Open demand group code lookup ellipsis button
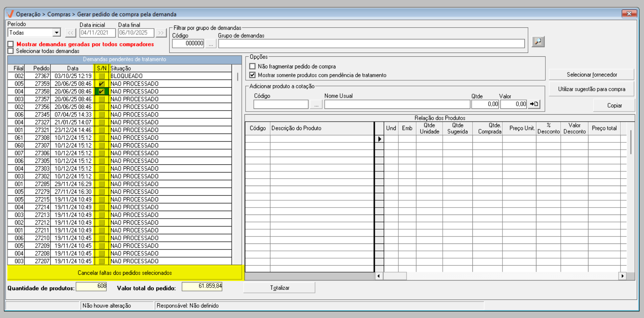Viewport: 644px width, 318px height. click(x=211, y=44)
